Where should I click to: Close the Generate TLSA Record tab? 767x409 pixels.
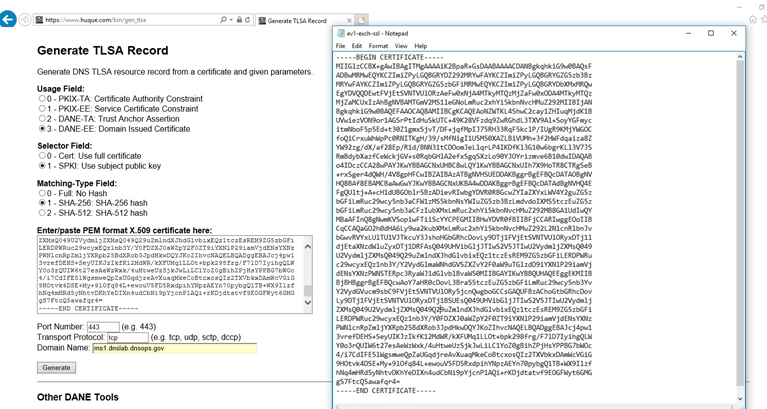point(349,20)
